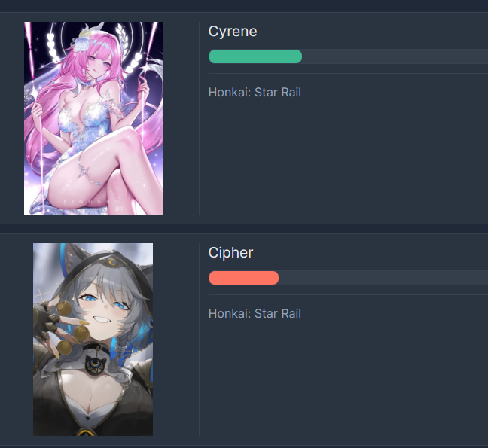Open the Cipher character artwork thumbnail

[93, 340]
